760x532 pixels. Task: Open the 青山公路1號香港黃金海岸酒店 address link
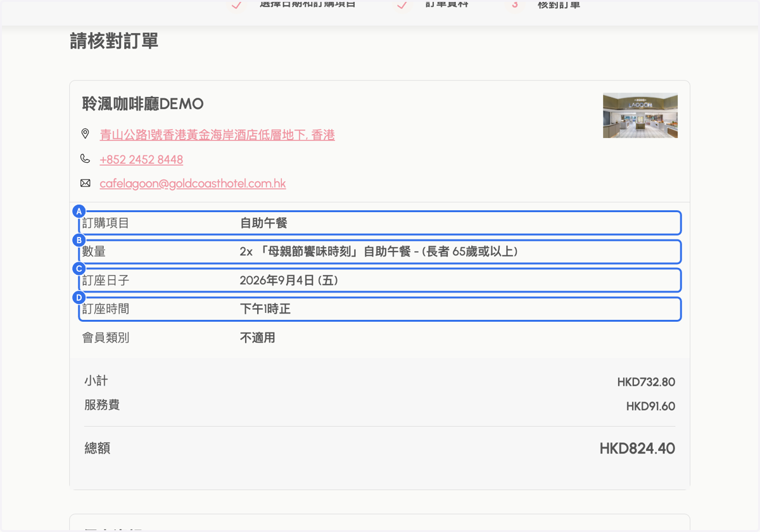[x=217, y=135]
